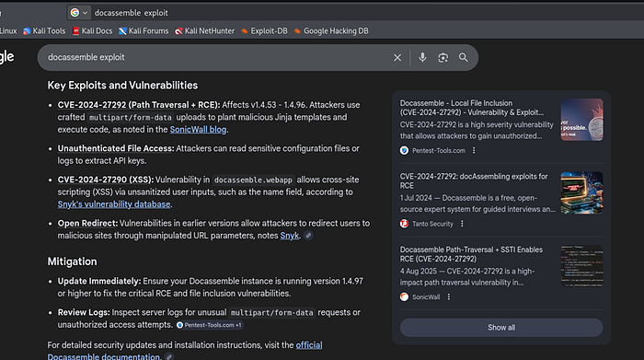Click the SonicWall site icon
This screenshot has height=360, width=644.
coord(404,296)
